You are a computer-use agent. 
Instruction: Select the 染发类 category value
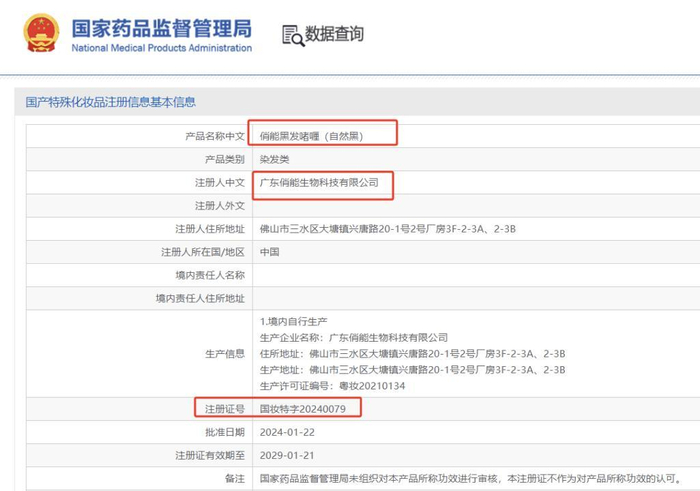point(275,159)
